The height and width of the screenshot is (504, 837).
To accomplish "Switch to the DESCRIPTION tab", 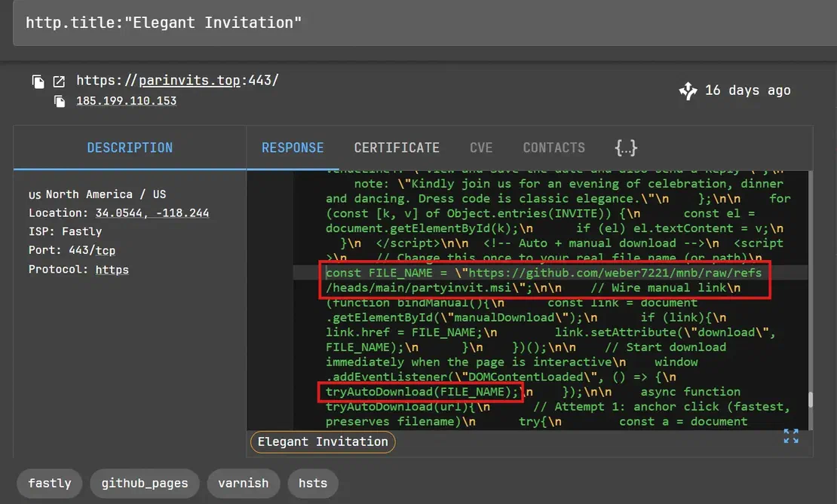I will click(130, 148).
